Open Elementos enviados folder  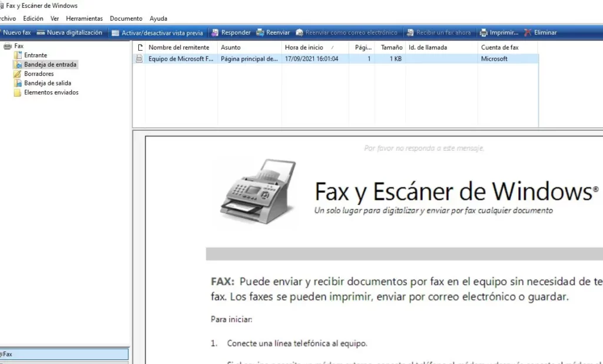51,92
